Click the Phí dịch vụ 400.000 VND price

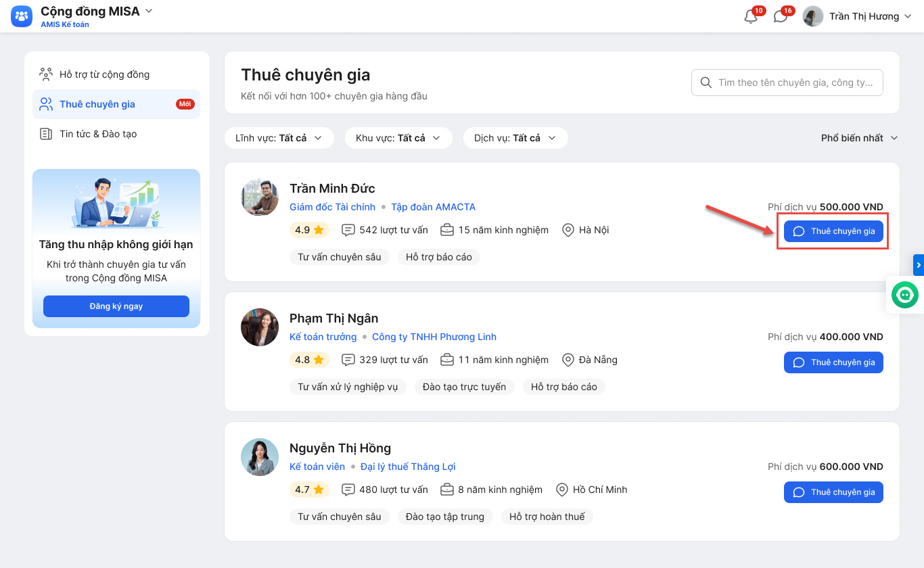825,337
